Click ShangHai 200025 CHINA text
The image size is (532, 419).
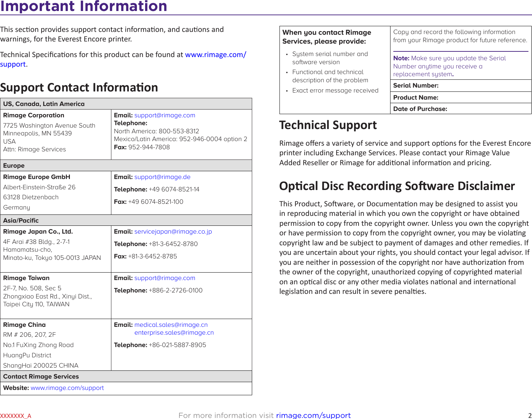pos(41,365)
